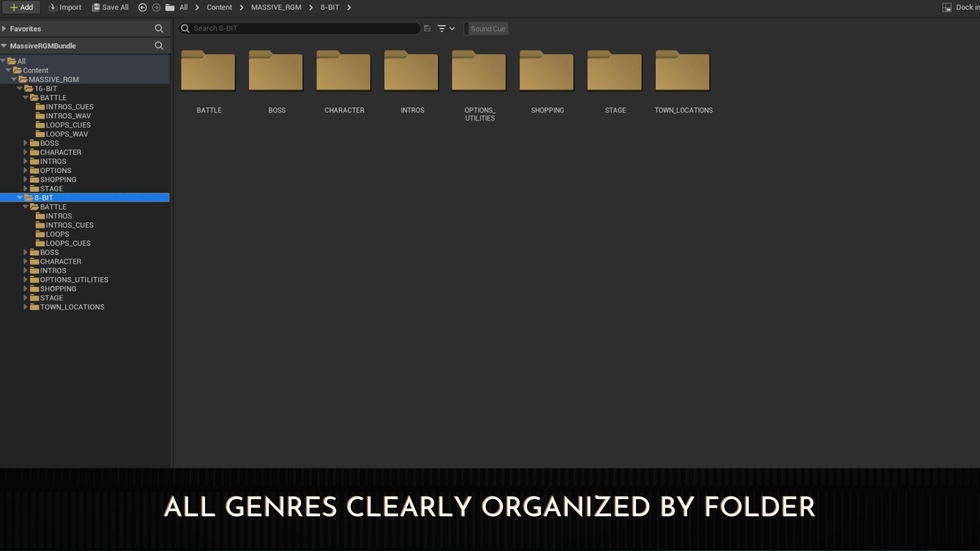Collapse the 16-BIT tree folder
Viewport: 980px width, 551px height.
click(x=19, y=88)
